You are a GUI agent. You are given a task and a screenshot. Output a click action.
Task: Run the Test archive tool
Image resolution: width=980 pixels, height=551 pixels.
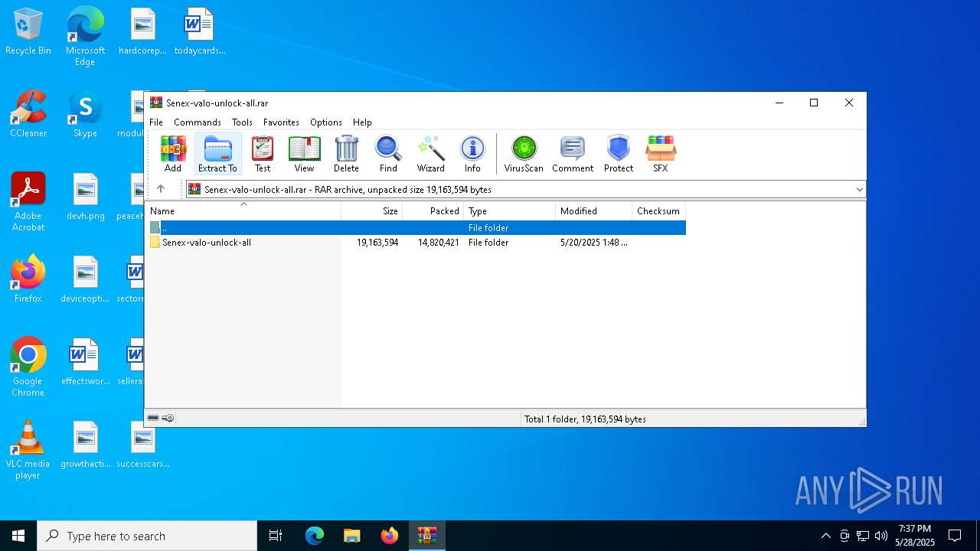click(263, 154)
